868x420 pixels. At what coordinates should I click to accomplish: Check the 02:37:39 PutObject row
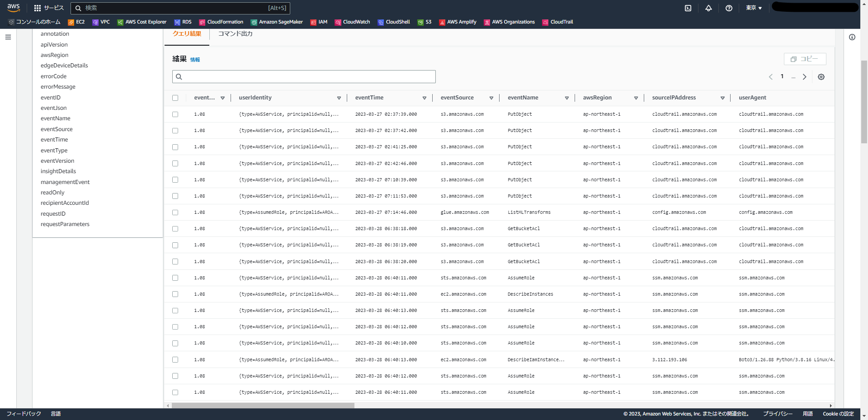pyautogui.click(x=175, y=114)
